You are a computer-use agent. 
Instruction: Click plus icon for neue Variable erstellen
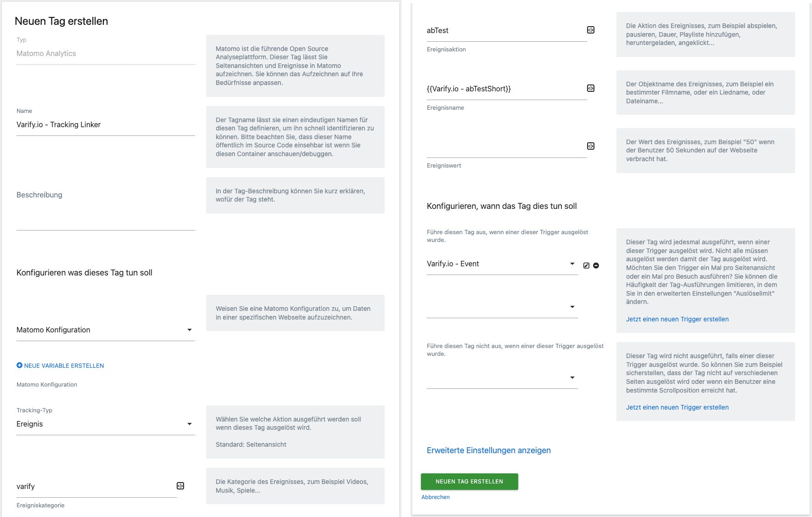click(19, 365)
